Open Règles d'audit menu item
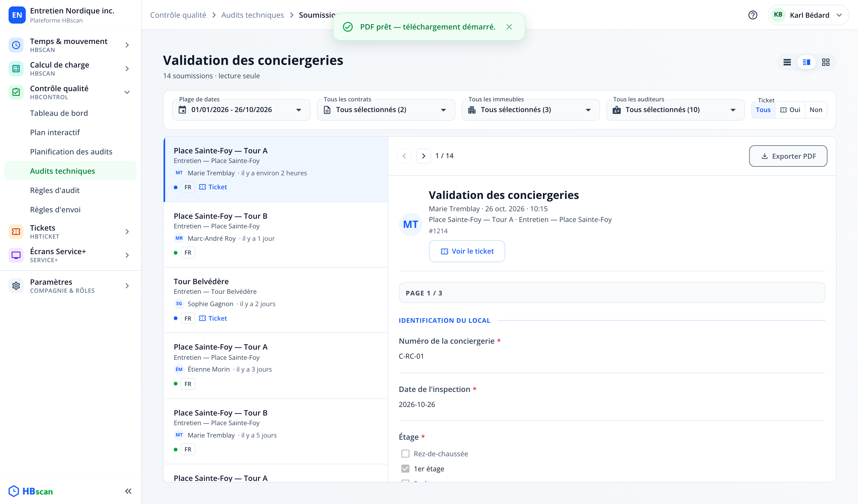 pos(70,190)
